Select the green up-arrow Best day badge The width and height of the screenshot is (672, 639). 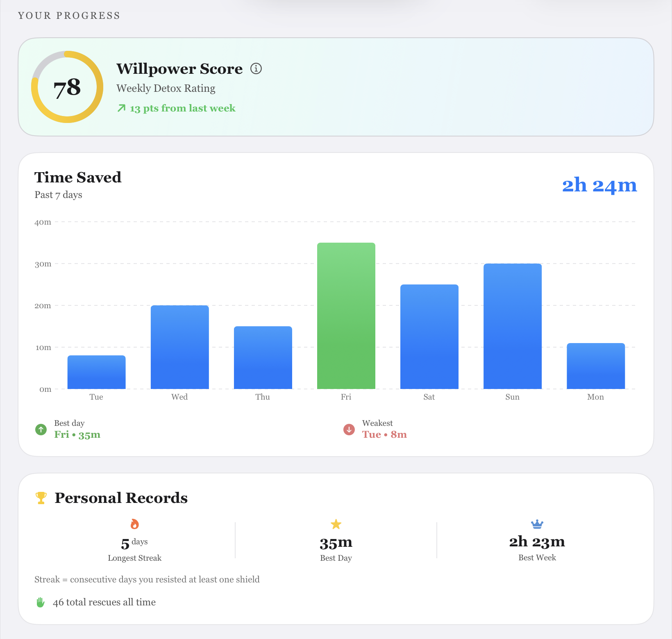(x=41, y=430)
